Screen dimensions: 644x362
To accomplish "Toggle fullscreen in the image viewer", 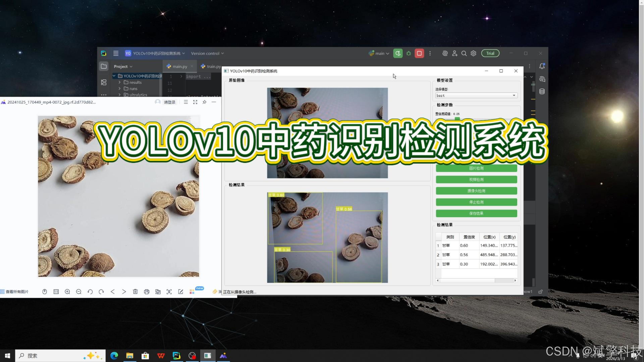I will 195,102.
